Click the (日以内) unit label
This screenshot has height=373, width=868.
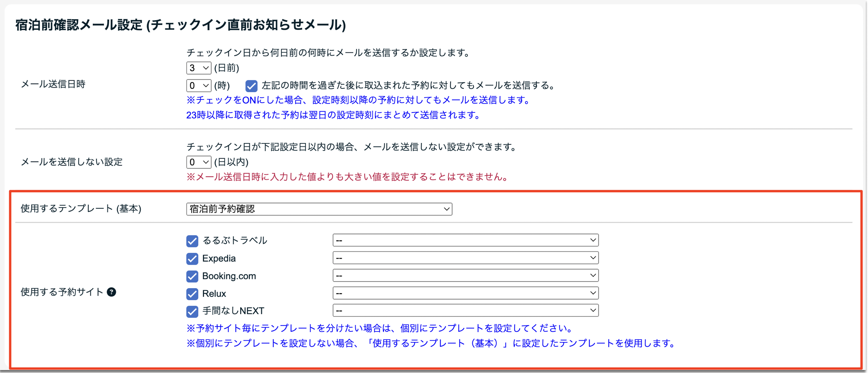click(x=231, y=162)
